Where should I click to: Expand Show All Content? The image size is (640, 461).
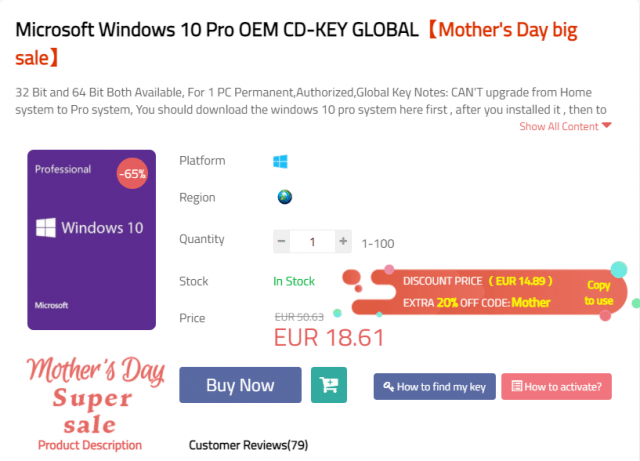(x=565, y=126)
